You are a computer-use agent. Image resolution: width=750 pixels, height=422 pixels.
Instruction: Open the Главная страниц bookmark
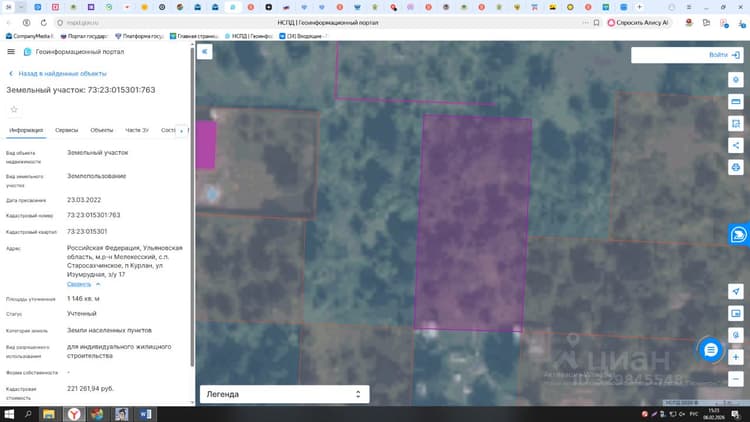point(194,36)
